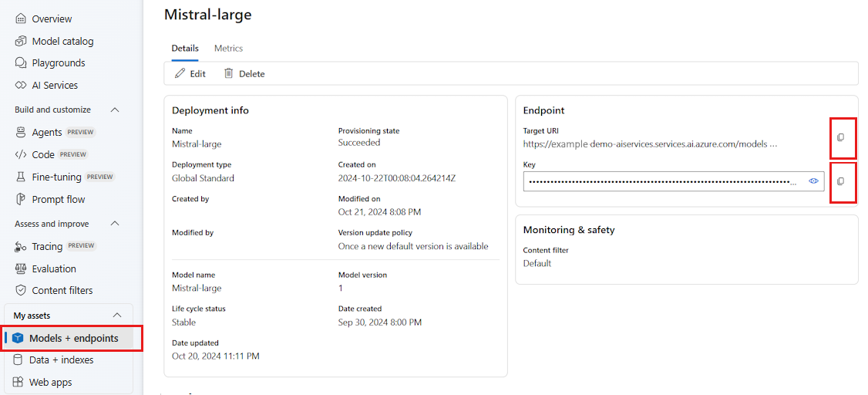This screenshot has height=395, width=868.
Task: Collapse the Assess and improve section
Action: (115, 224)
